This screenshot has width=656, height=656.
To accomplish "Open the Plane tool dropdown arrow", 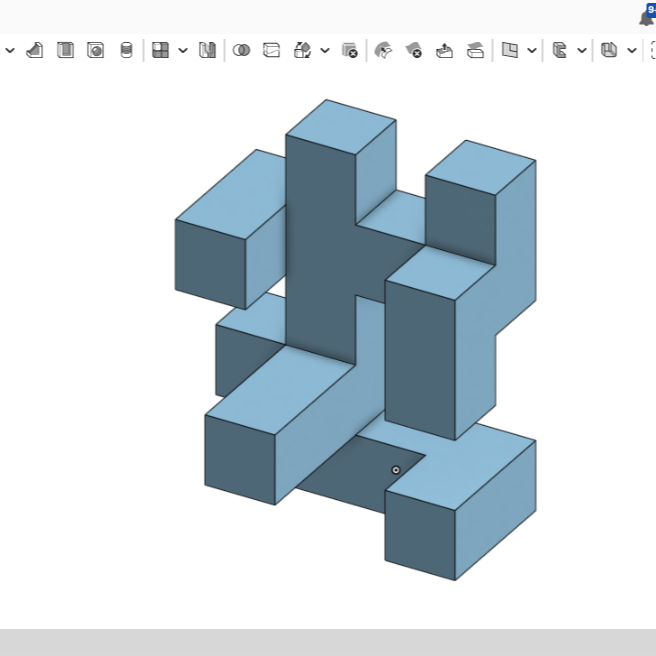I will pos(531,50).
